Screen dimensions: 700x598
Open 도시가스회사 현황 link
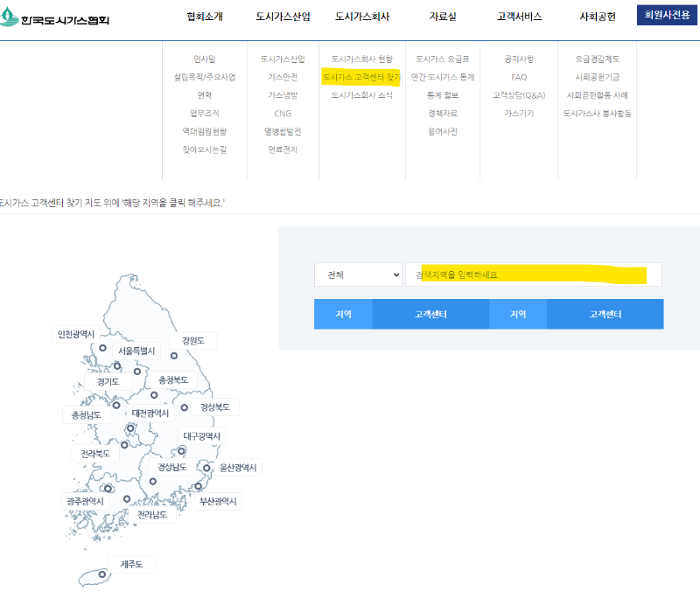[x=362, y=59]
